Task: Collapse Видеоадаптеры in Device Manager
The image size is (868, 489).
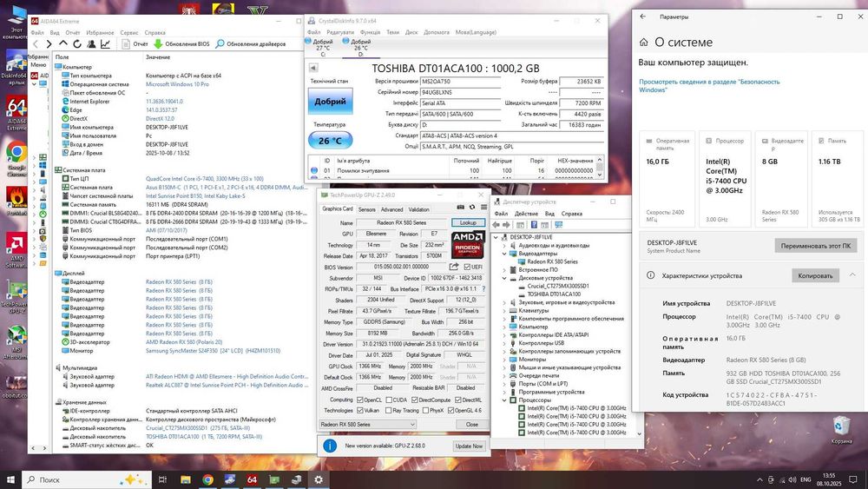Action: pos(504,254)
